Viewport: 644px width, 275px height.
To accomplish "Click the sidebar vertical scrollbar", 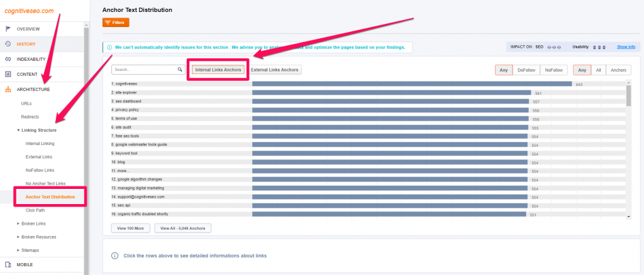I will point(86,149).
